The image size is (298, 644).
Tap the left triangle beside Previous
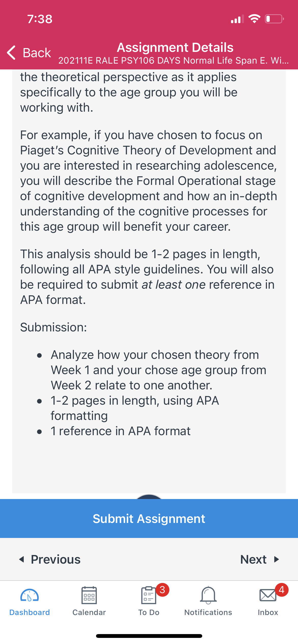tap(22, 559)
